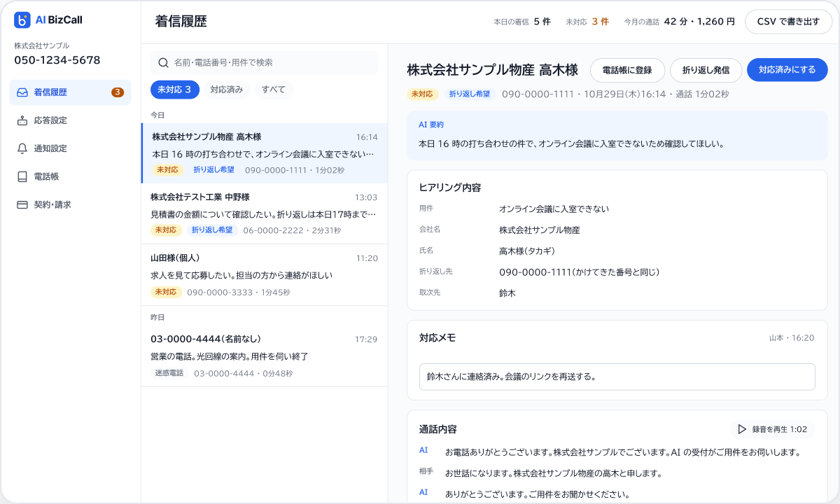Click 折り返し希望 tag on 中野様 row

(212, 230)
